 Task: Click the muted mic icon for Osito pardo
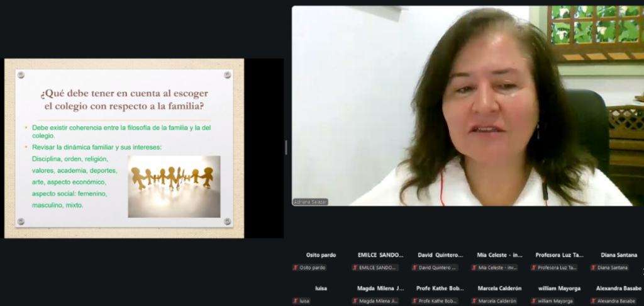[x=296, y=268]
